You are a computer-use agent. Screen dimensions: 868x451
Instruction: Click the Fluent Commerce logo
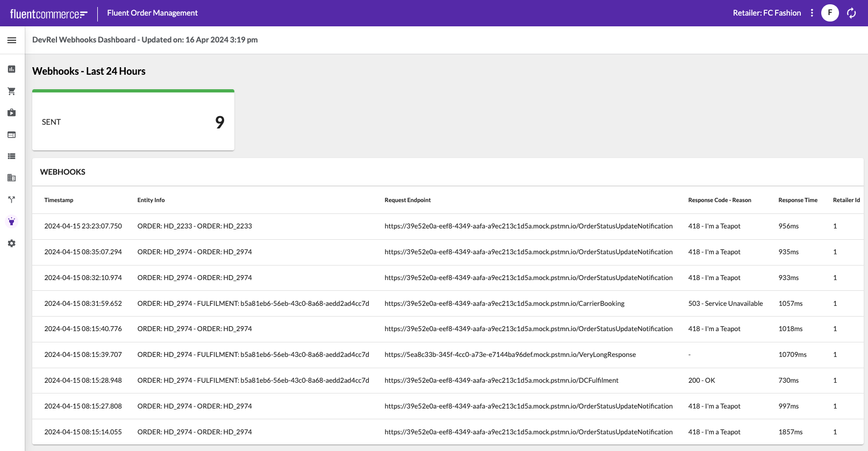click(x=48, y=13)
